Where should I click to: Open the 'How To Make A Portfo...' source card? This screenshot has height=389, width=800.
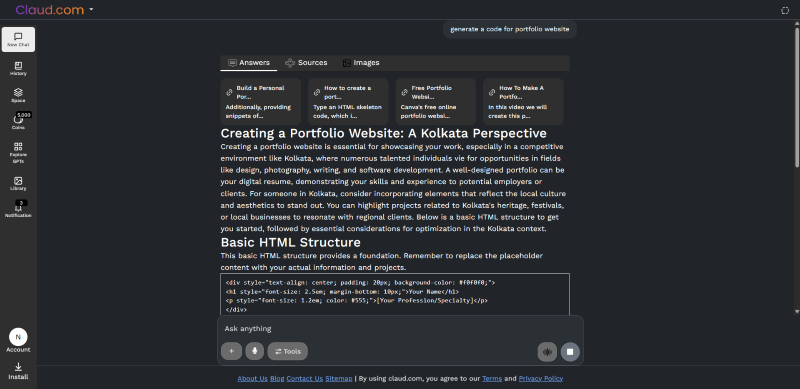523,102
